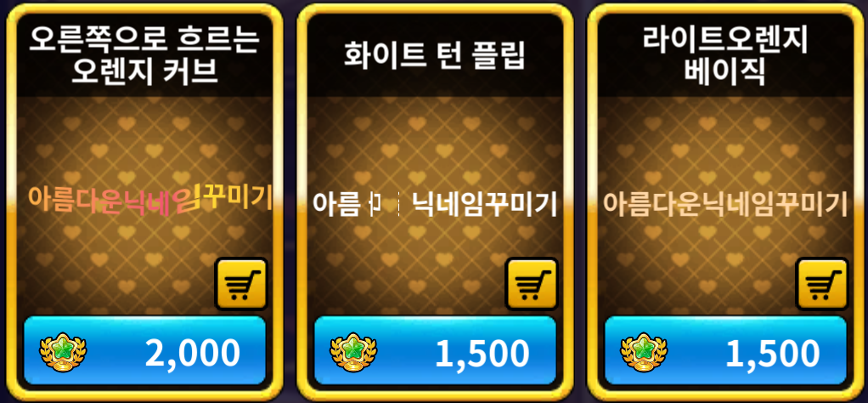Preview the white flipping nickname sample text
Viewport: 868px width, 403px height.
tap(435, 205)
